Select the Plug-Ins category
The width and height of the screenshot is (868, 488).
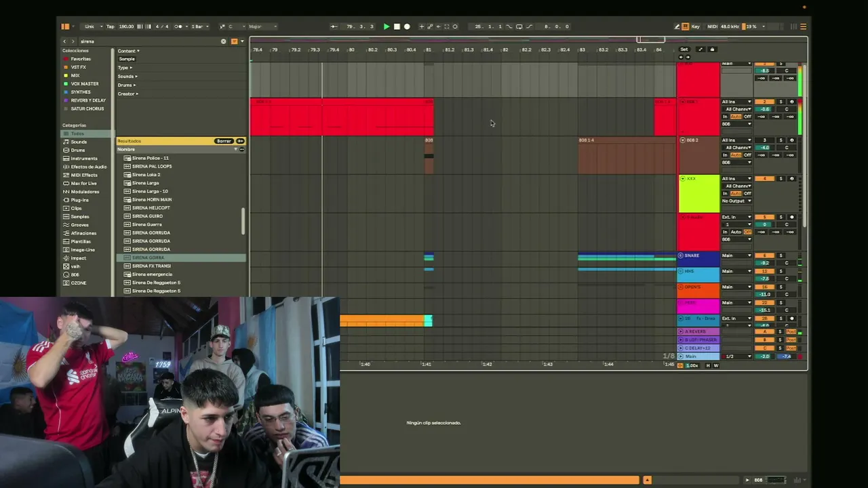pyautogui.click(x=80, y=200)
